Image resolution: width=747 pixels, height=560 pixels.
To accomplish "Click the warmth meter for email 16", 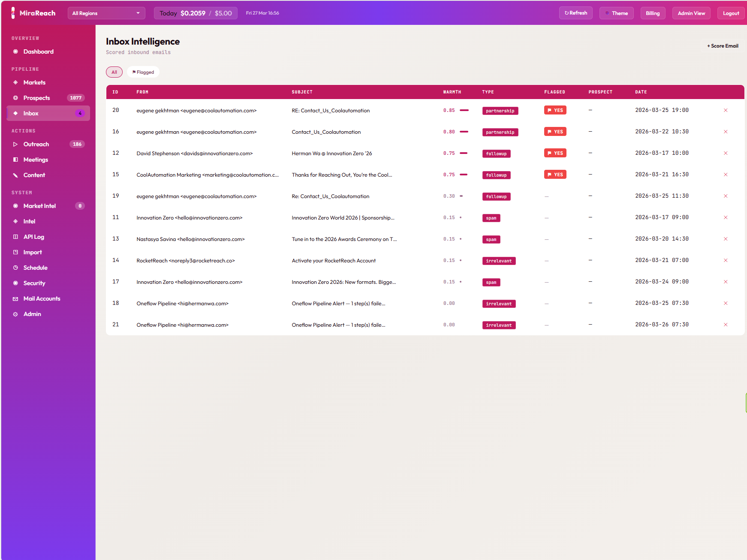I will [x=464, y=132].
